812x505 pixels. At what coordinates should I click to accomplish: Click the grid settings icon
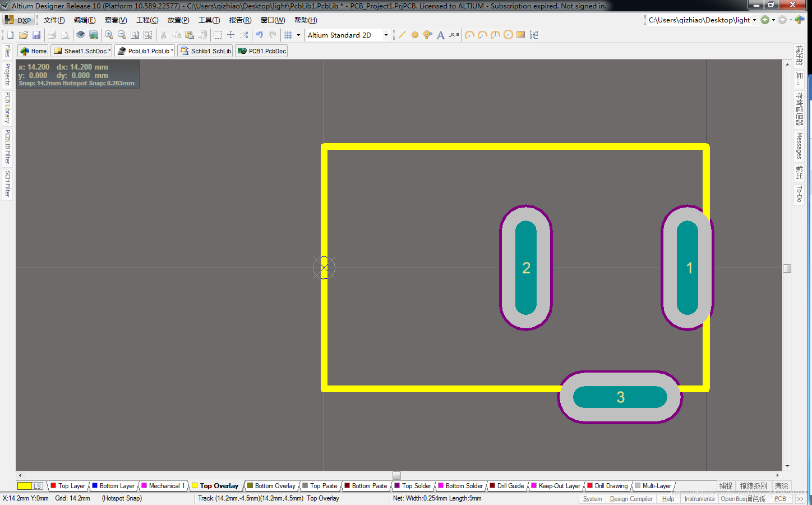(288, 35)
